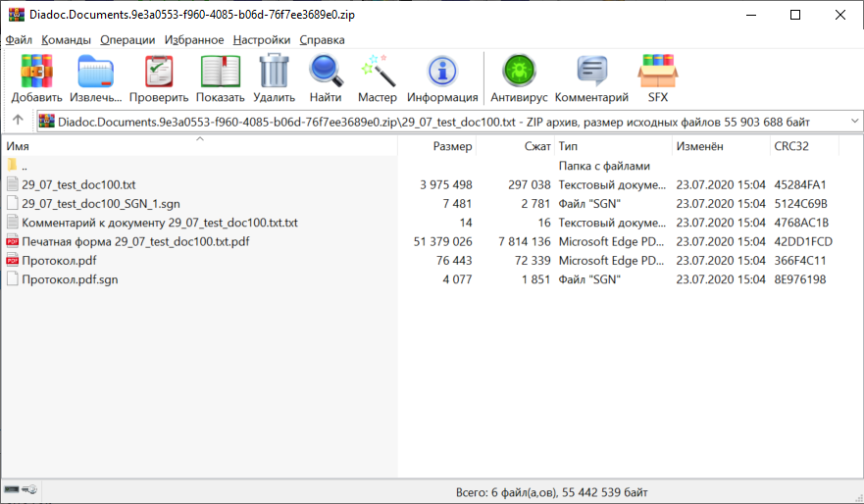
Task: Click the size value 3 975 498
Action: [x=446, y=184]
